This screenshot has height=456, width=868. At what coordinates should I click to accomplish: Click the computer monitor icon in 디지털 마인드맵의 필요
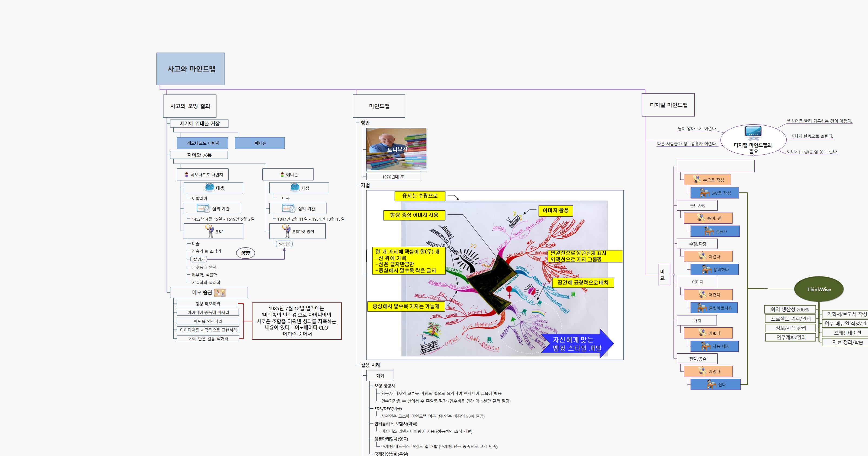pyautogui.click(x=753, y=133)
